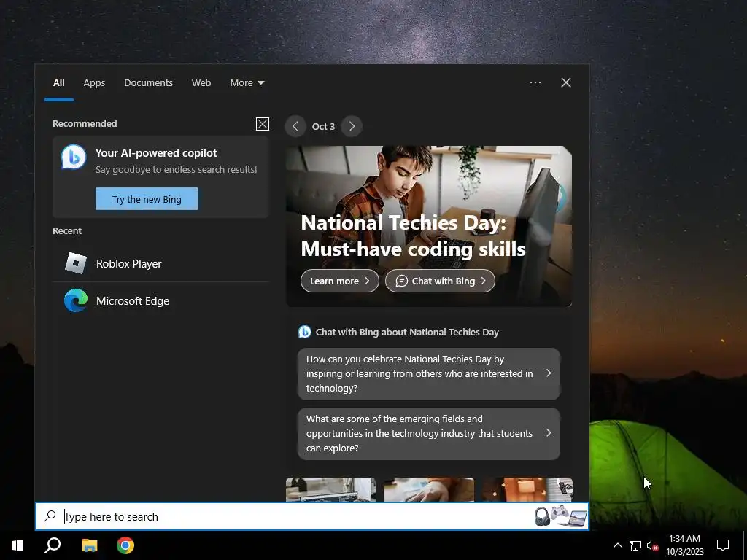Select the emerging fields question

tap(429, 434)
